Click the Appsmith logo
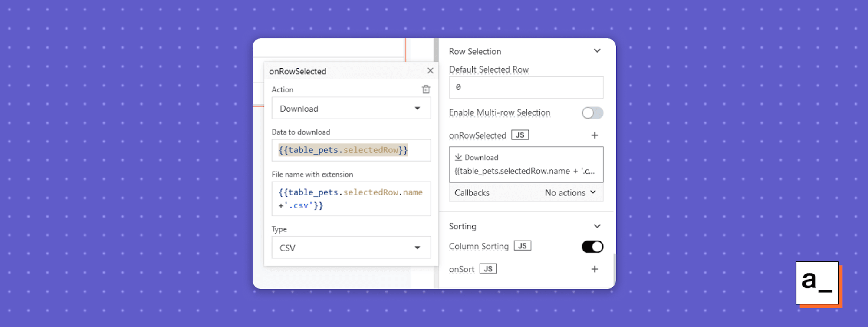Viewport: 868px width, 327px height. click(818, 284)
